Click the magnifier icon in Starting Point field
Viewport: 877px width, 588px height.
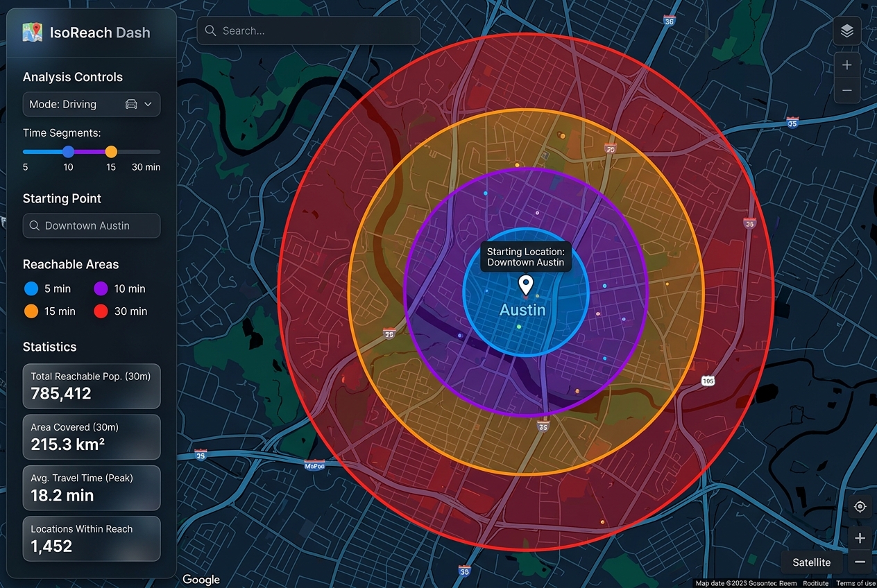click(34, 225)
